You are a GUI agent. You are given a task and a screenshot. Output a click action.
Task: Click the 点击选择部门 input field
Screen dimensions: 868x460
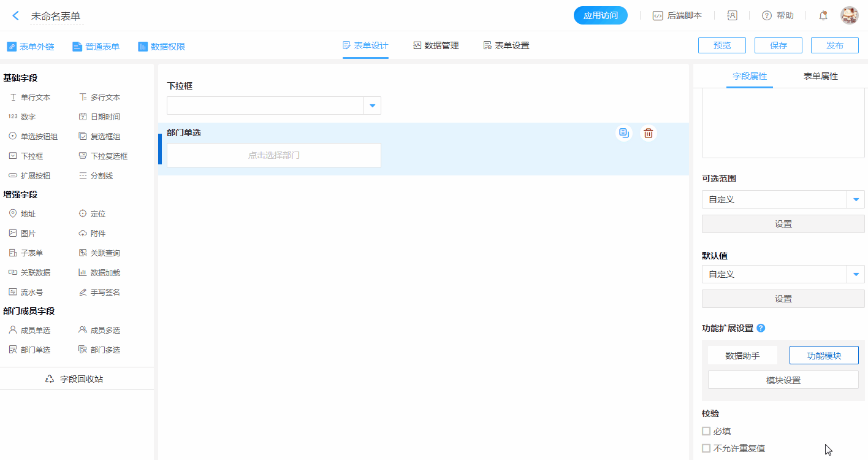pyautogui.click(x=274, y=155)
